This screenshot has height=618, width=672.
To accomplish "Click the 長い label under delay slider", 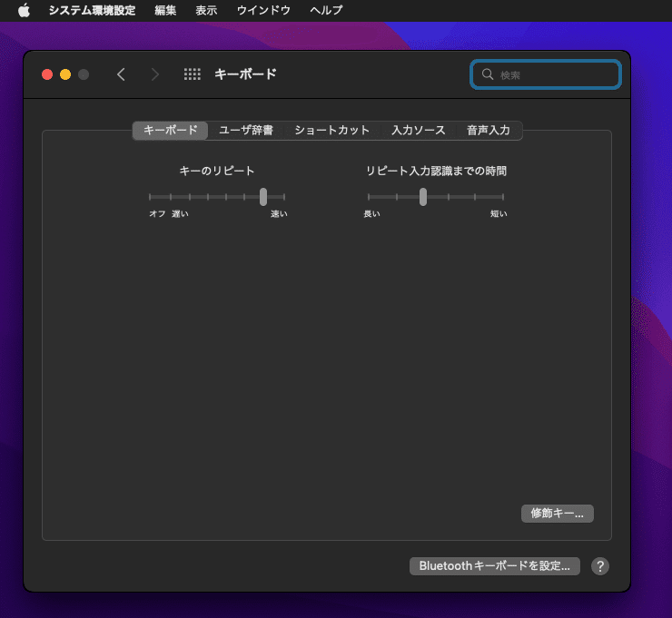I will [371, 213].
